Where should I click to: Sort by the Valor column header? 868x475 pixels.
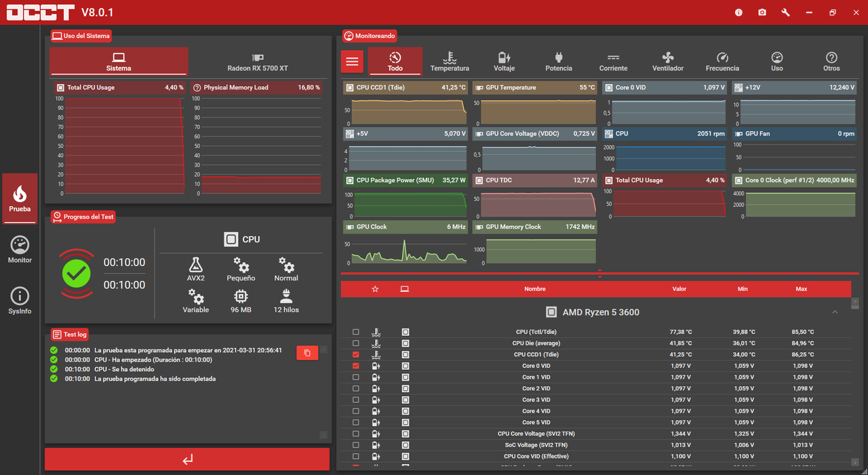coord(679,289)
